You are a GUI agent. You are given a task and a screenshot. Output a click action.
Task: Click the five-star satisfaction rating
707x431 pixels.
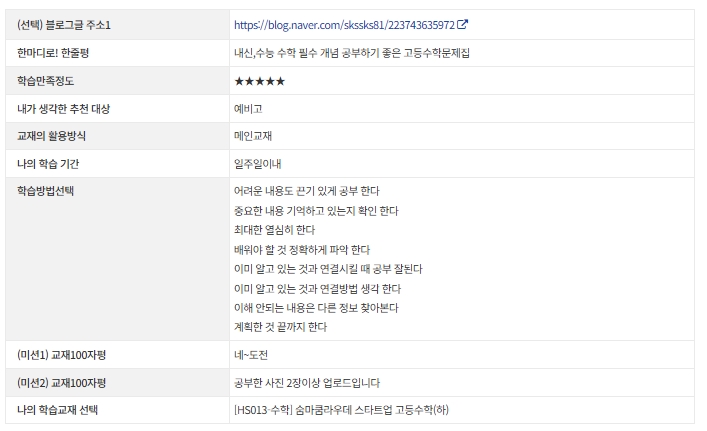coord(259,80)
